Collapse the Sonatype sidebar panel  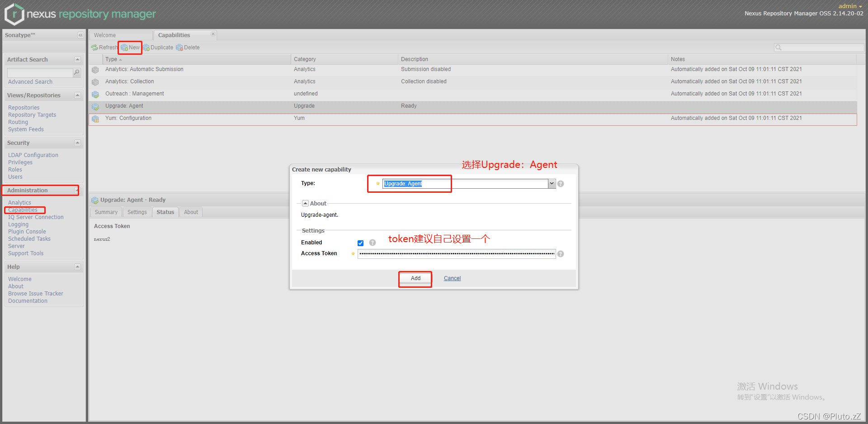pyautogui.click(x=80, y=35)
